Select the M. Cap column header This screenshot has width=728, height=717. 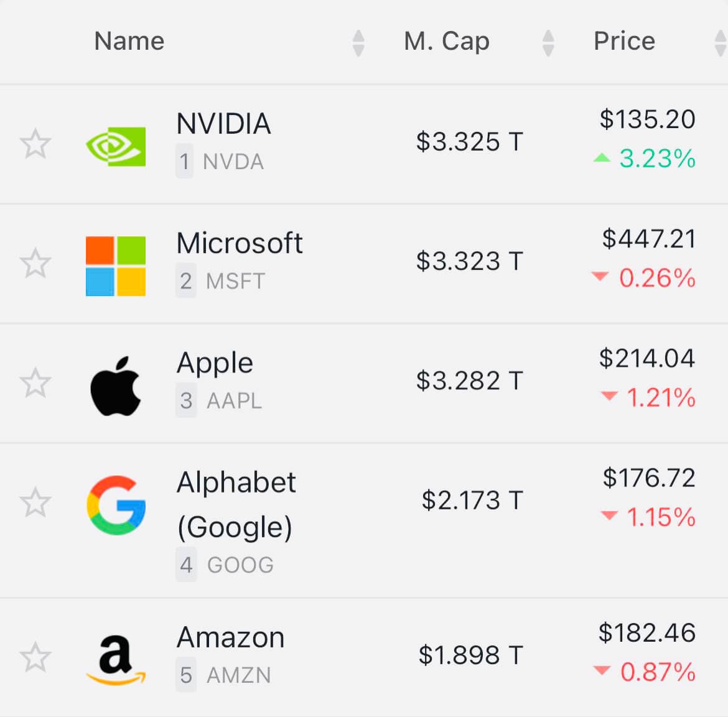pyautogui.click(x=447, y=41)
